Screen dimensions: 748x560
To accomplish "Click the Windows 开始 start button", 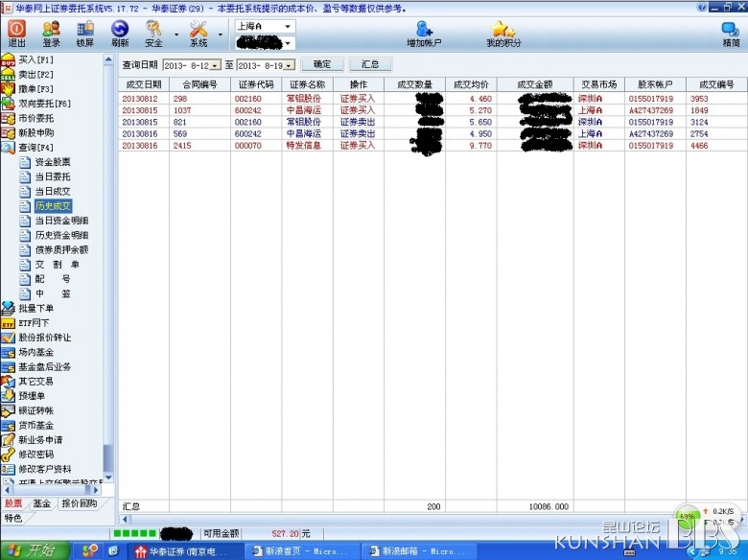I will click(x=35, y=550).
